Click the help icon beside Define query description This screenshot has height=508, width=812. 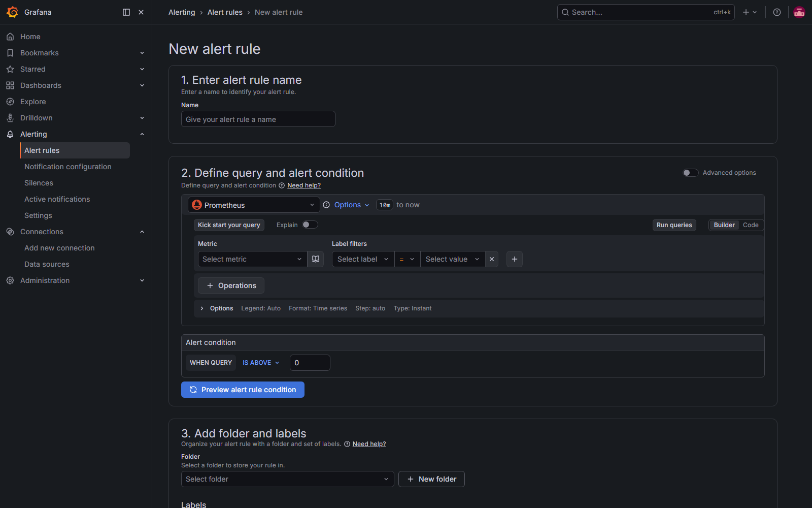[282, 185]
